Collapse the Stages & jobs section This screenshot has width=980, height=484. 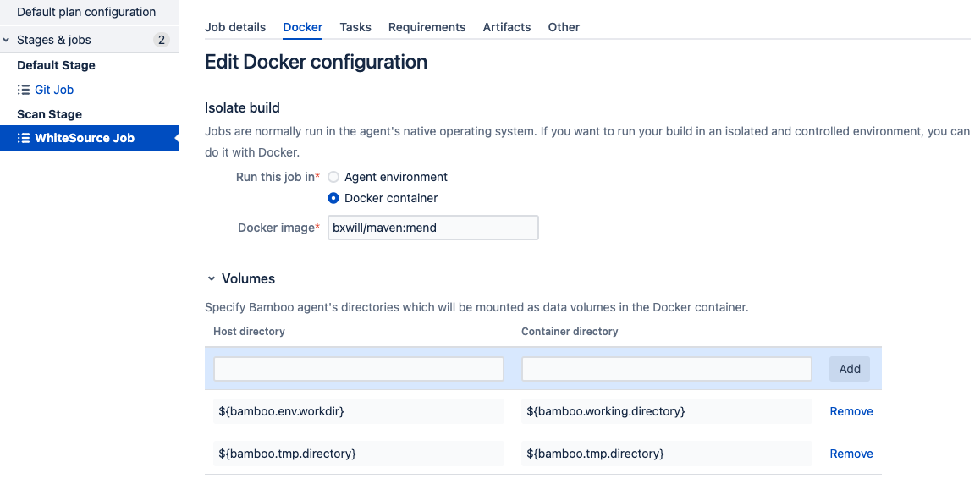pos(6,40)
